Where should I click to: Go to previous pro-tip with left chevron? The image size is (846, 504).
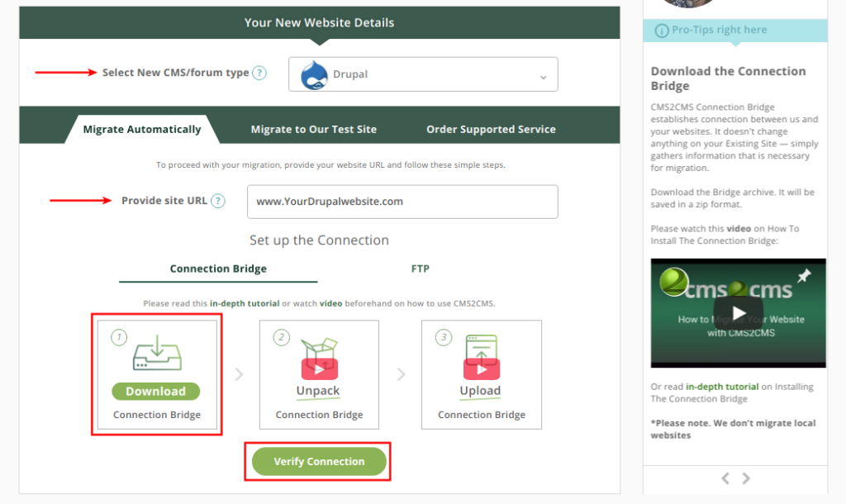click(x=725, y=478)
